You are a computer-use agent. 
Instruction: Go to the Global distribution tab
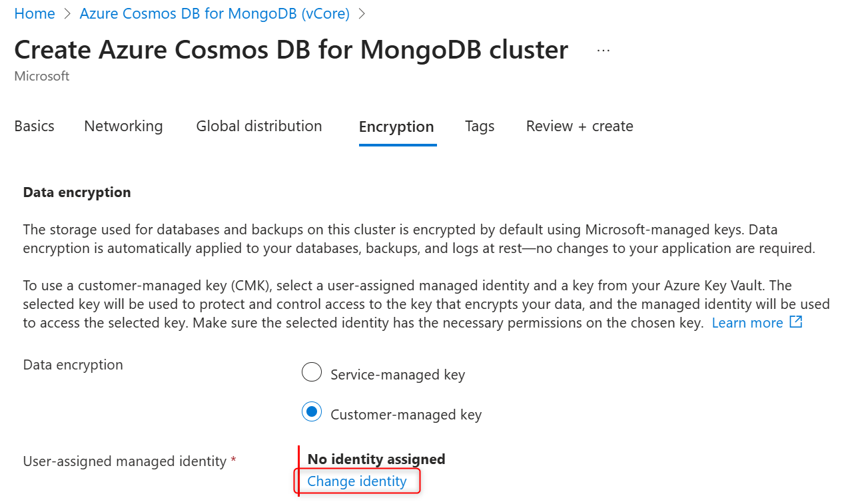click(x=259, y=126)
